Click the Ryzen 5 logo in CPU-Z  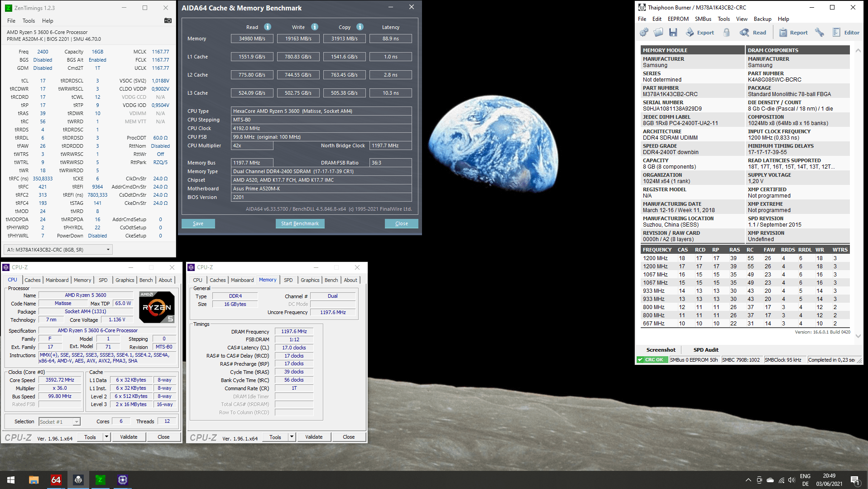(x=157, y=307)
